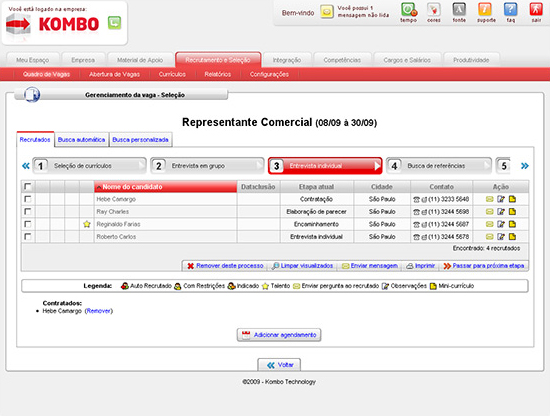Check the box for Reginaldo Farias
Image resolution: width=550 pixels, height=416 pixels.
(27, 224)
